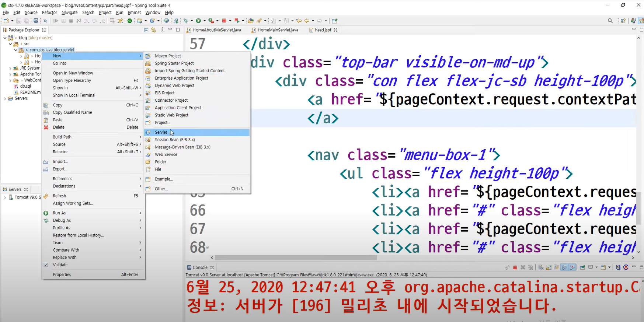The height and width of the screenshot is (322, 644).
Task: Click editor horizontal scrollbar thumb
Action: coord(296,258)
